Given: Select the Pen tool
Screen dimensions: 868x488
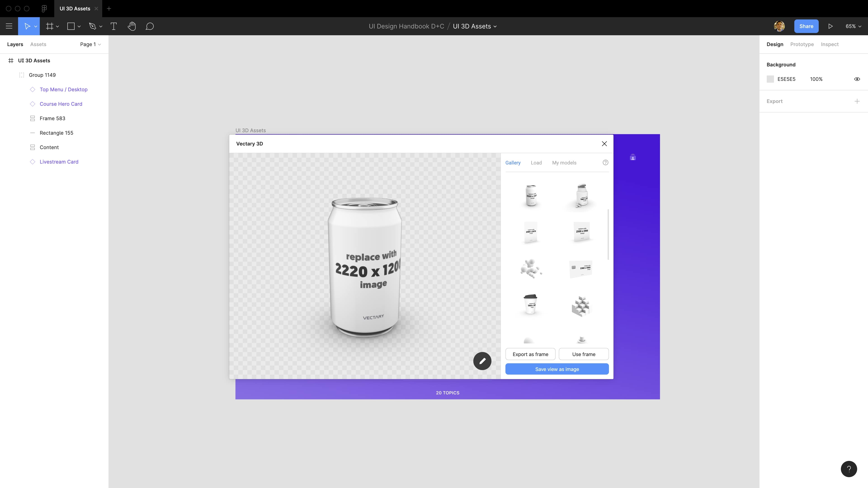Looking at the screenshot, I should [x=93, y=26].
